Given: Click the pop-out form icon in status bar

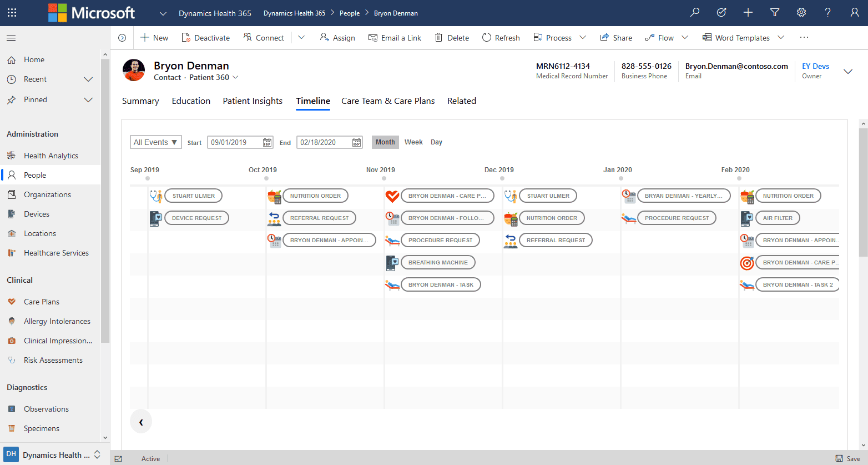Looking at the screenshot, I should pyautogui.click(x=118, y=459).
